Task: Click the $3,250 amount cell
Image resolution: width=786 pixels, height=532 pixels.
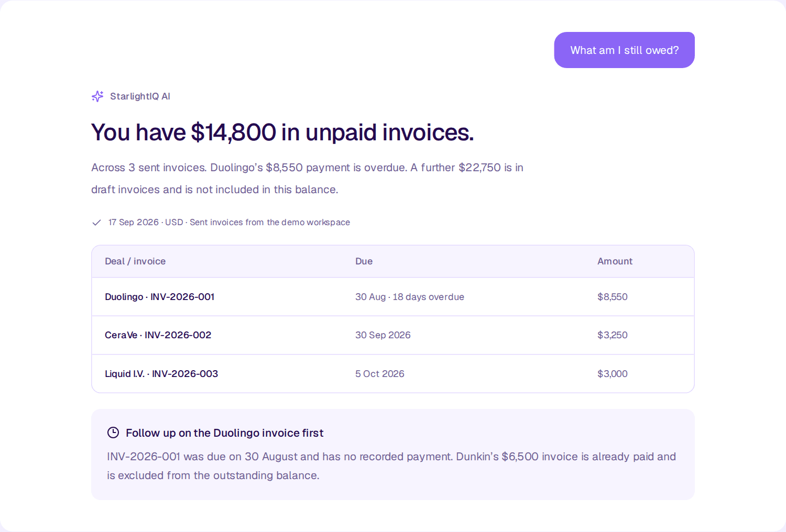Action: (613, 335)
